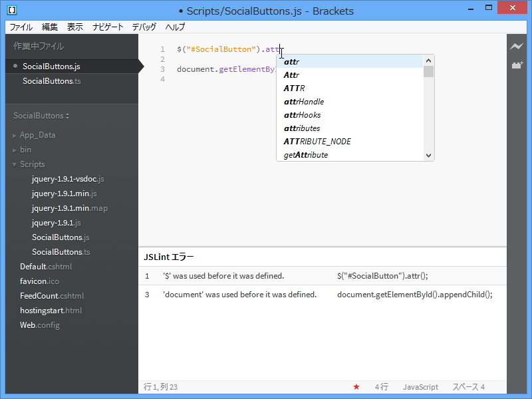Minimize the Brackets window

click(471, 9)
